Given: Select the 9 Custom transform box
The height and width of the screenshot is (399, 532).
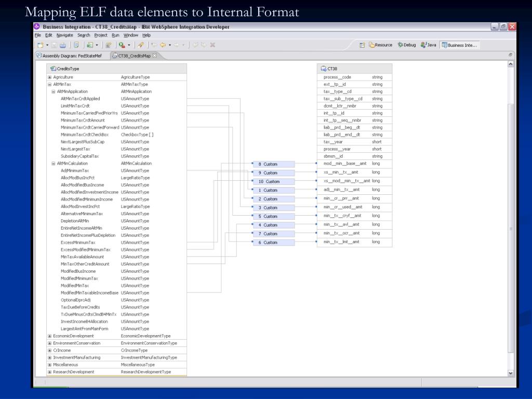Looking at the screenshot, I should [273, 172].
